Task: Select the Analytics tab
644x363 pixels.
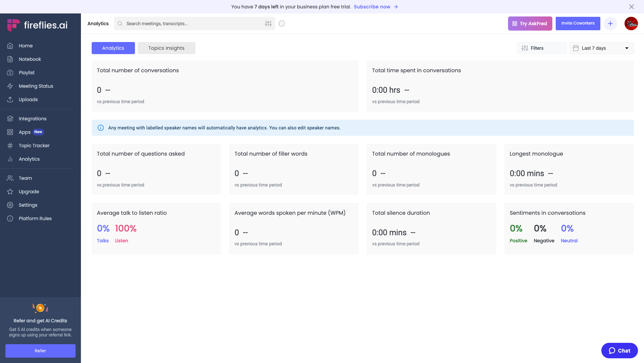Action: point(113,48)
